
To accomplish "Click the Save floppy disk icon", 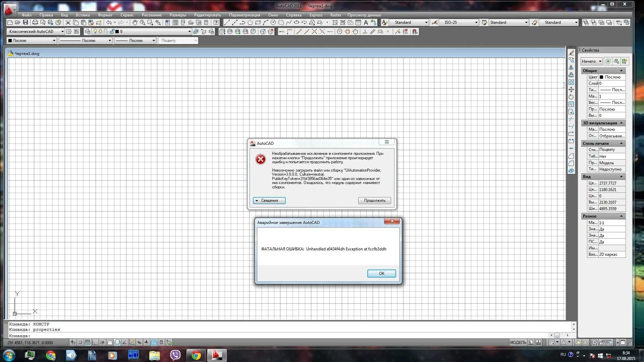I will (25, 22).
